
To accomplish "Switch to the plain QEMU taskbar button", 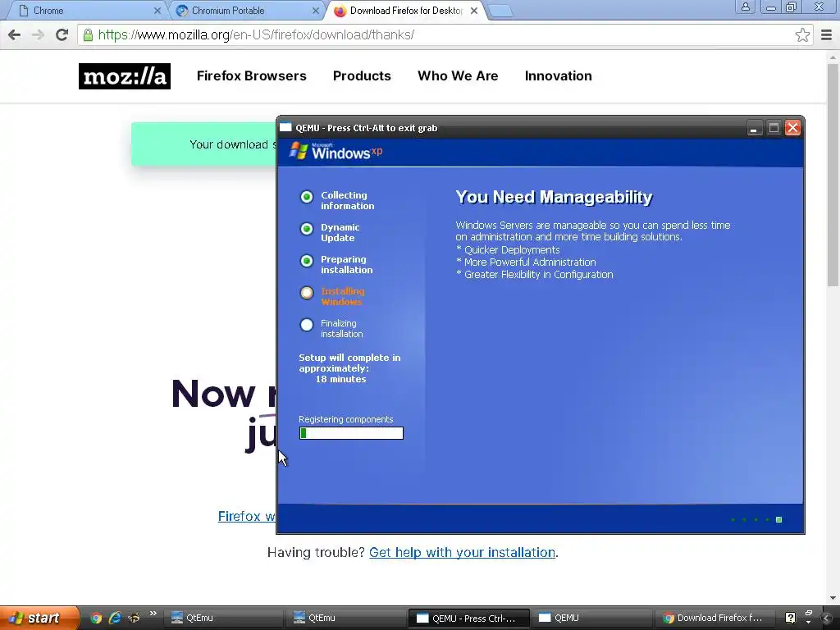I will point(591,618).
